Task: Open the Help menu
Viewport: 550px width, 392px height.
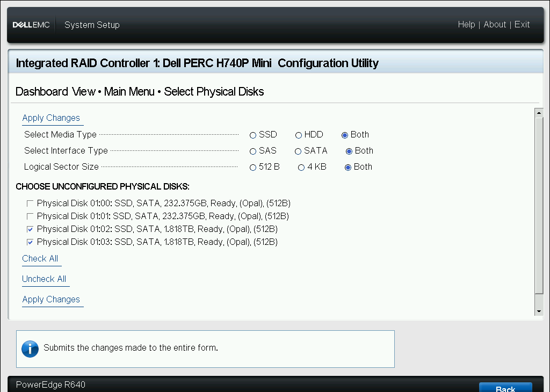Action: [x=466, y=24]
